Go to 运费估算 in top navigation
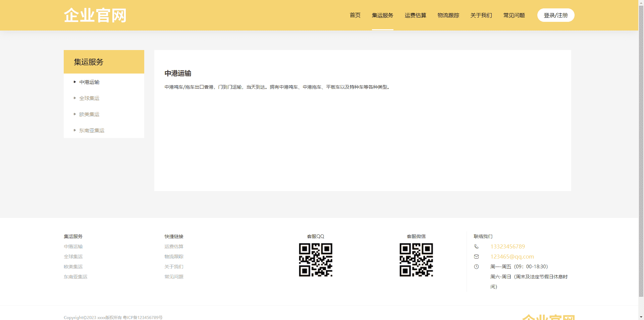Image resolution: width=644 pixels, height=320 pixels. [x=415, y=15]
